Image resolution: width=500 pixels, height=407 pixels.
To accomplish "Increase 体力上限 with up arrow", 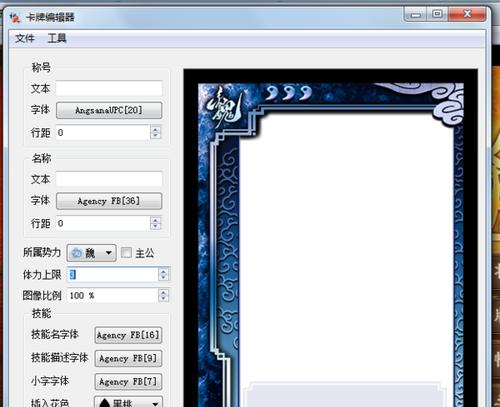I will 163,271.
